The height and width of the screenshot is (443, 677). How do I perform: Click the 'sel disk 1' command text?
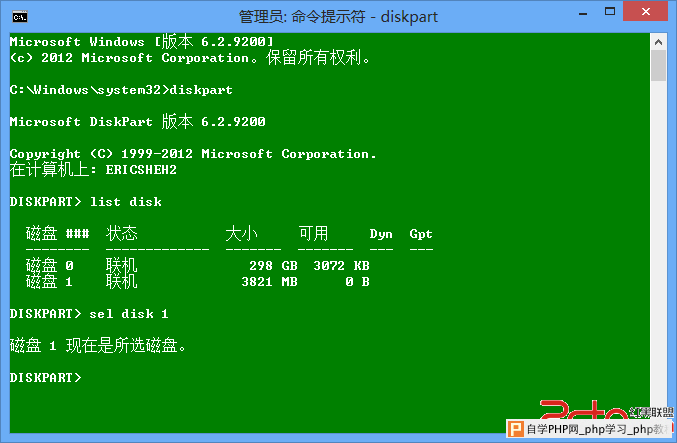point(129,313)
